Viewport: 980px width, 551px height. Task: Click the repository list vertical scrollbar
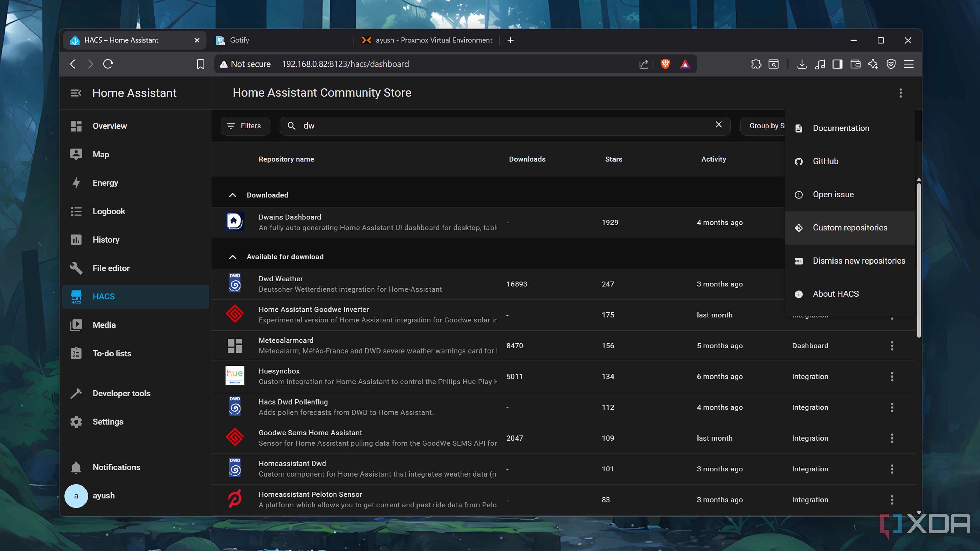click(919, 261)
